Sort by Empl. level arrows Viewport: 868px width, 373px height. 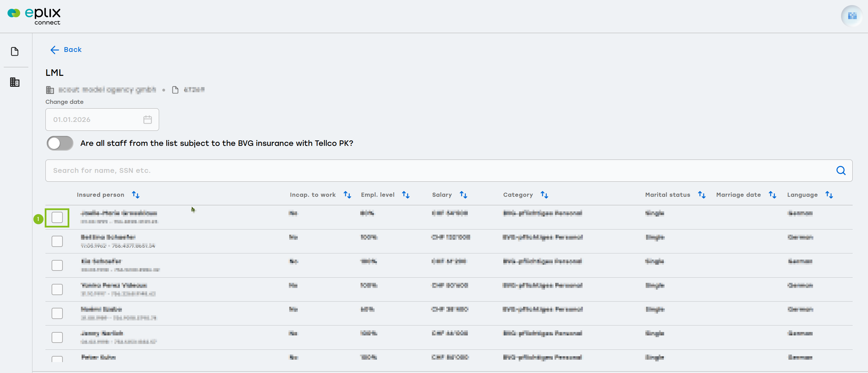pos(406,195)
